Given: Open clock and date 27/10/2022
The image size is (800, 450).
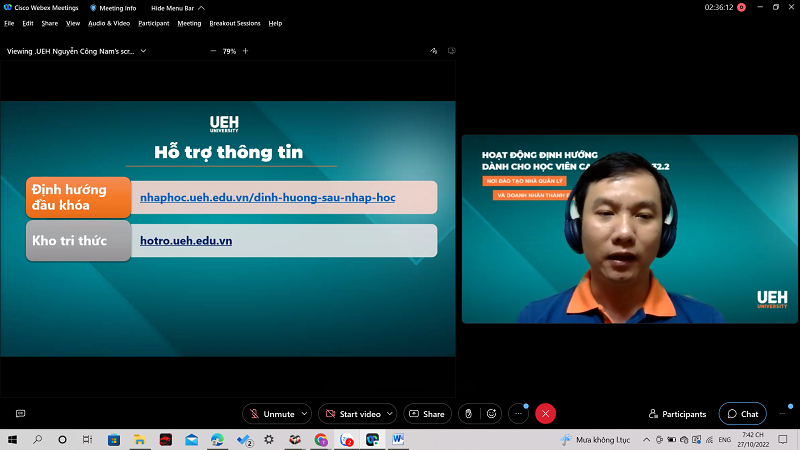Looking at the screenshot, I should [753, 439].
